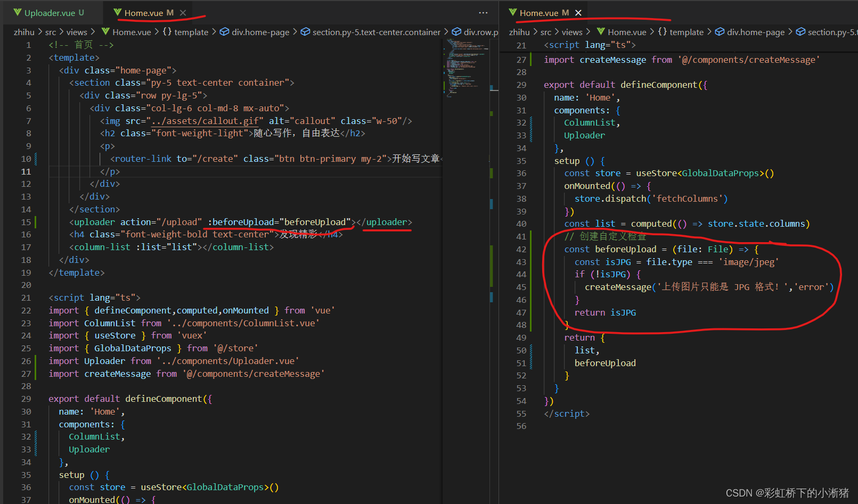Click the Vue icon on right Home.vue tab
This screenshot has width=858, height=504.
[x=513, y=12]
